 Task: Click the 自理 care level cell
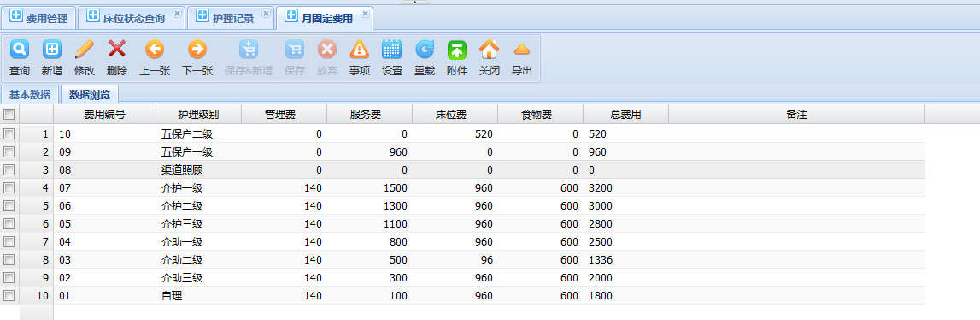[x=199, y=295]
